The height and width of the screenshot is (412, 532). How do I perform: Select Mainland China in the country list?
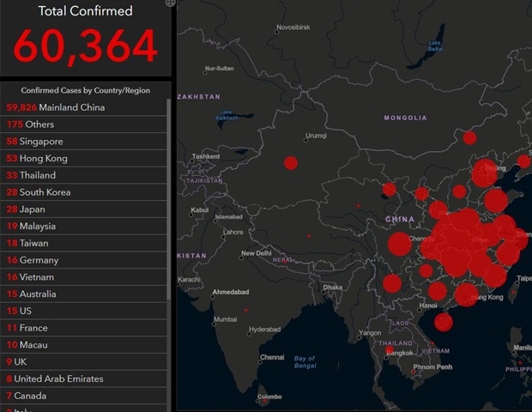tap(55, 107)
